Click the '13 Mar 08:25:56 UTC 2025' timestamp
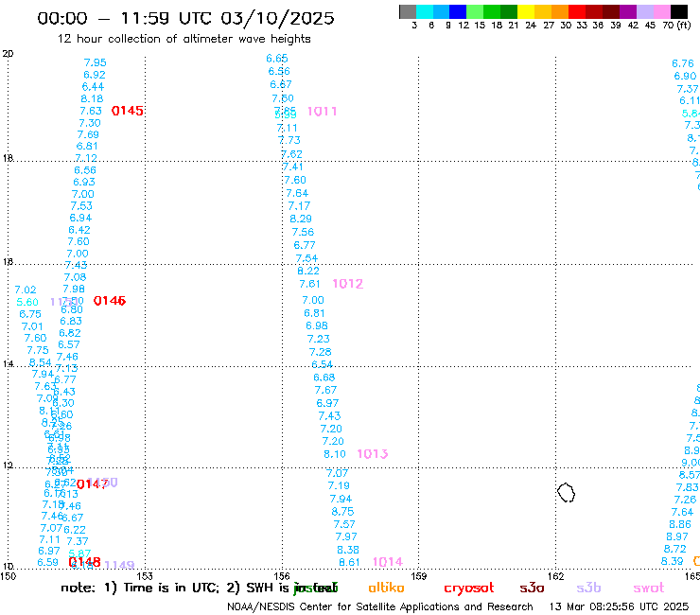Screen dimensions: 700x615 619,606
